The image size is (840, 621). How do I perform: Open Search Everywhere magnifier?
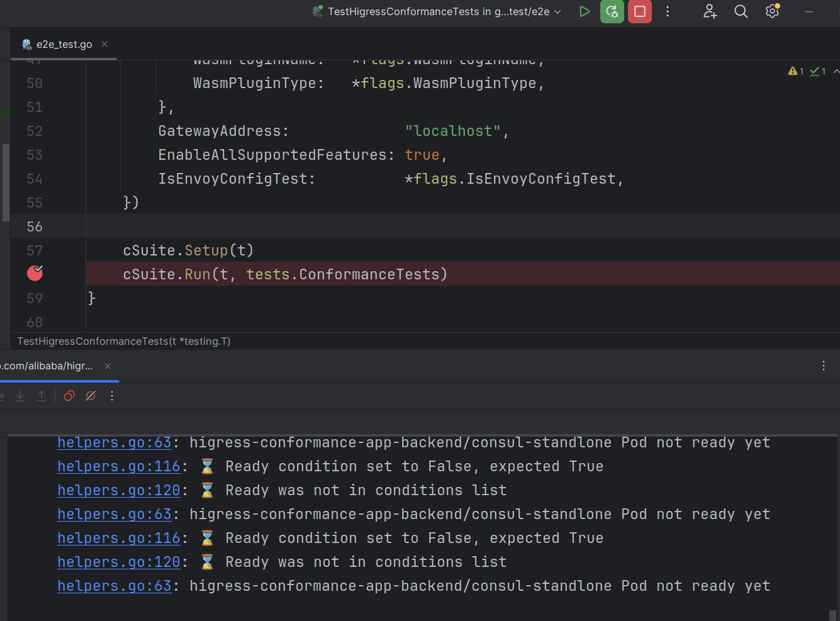[741, 11]
